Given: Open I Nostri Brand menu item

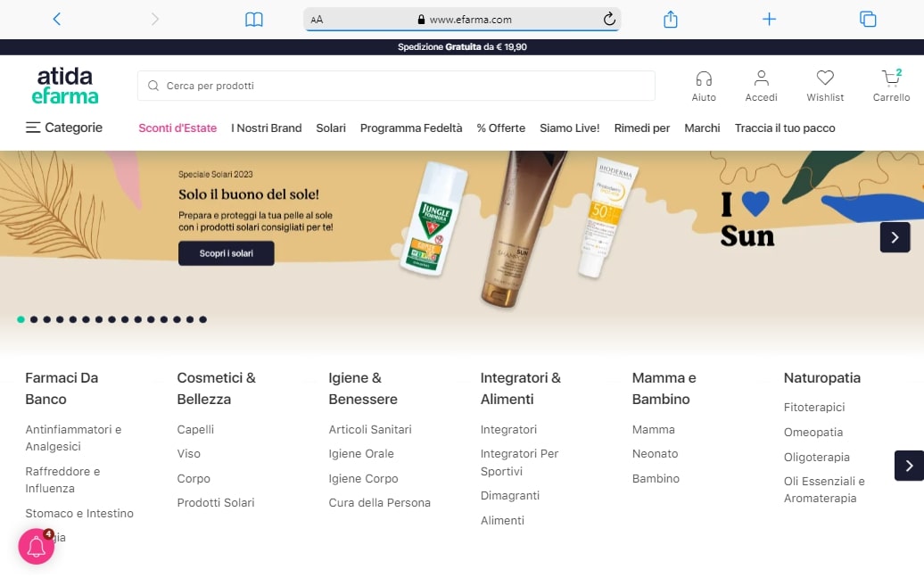Looking at the screenshot, I should tap(267, 128).
